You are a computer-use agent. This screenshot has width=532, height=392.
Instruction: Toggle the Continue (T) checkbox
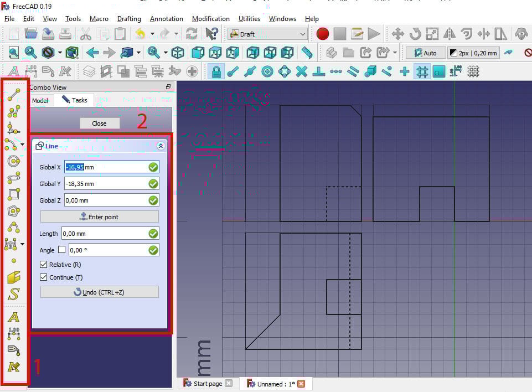click(x=43, y=277)
